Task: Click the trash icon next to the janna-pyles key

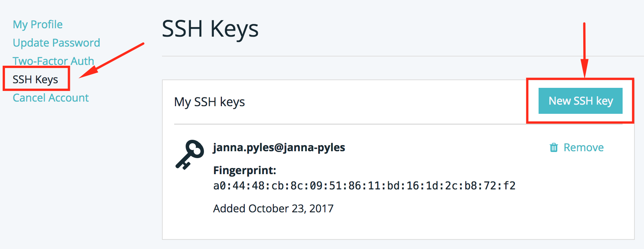Action: point(553,147)
